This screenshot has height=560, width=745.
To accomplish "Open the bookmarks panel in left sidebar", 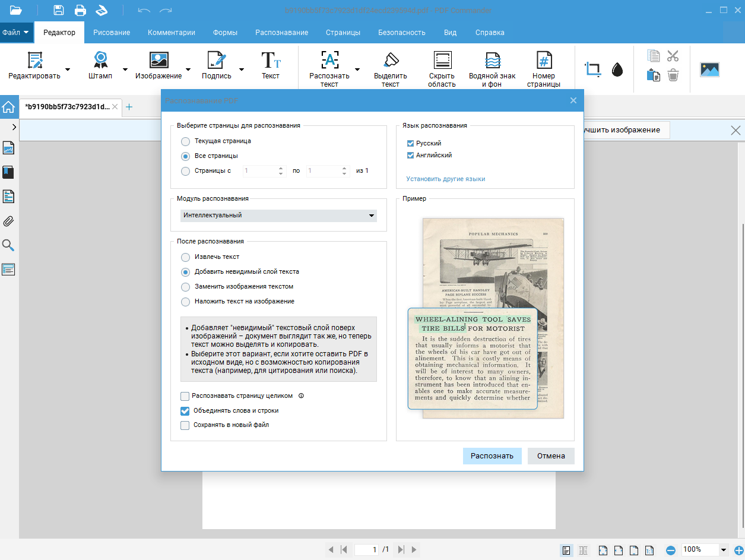I will coord(8,172).
